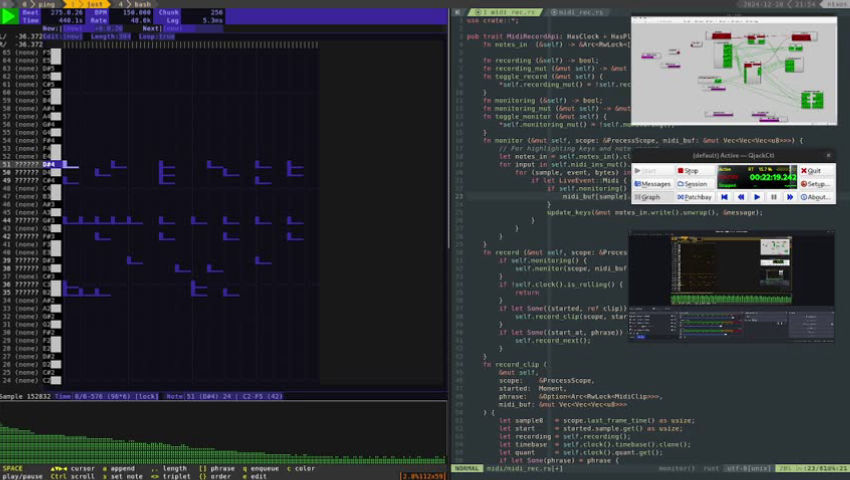Click QjackCtl Stop button
This screenshot has width=850, height=480.
[696, 171]
